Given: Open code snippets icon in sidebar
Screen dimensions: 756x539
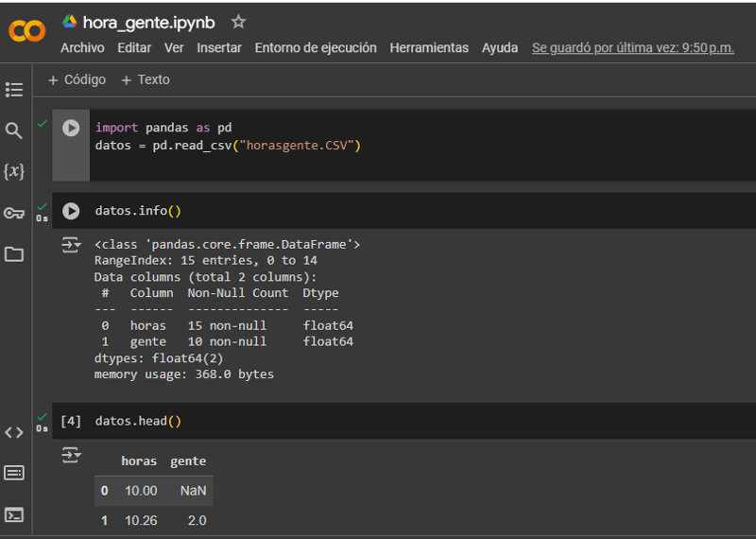Looking at the screenshot, I should coord(14,432).
